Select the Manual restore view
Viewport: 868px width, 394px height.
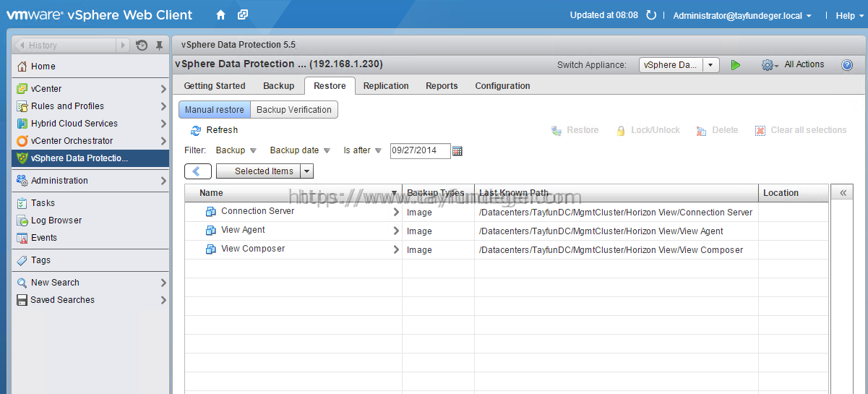[x=215, y=110]
